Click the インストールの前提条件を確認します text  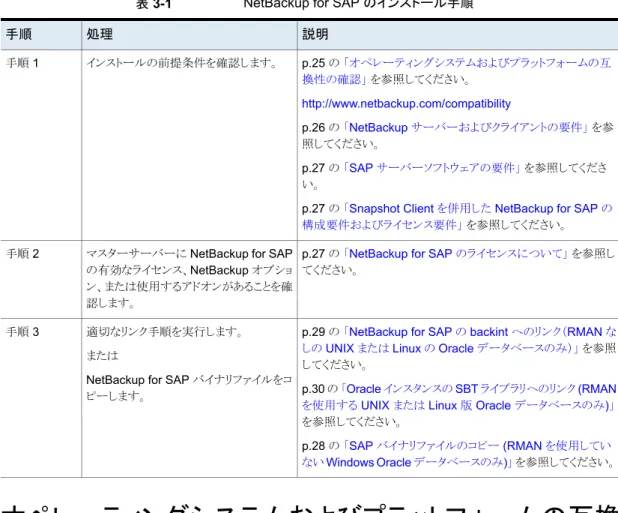pyautogui.click(x=182, y=63)
